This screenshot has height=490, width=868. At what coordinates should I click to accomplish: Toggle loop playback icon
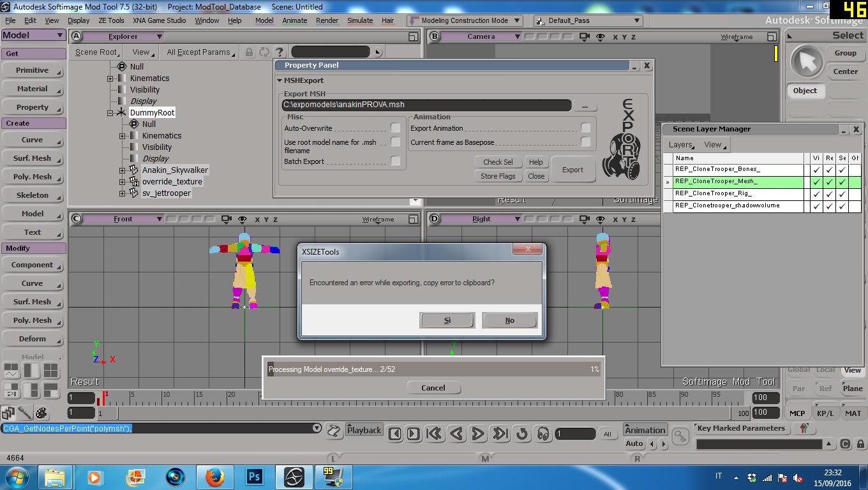click(521, 434)
